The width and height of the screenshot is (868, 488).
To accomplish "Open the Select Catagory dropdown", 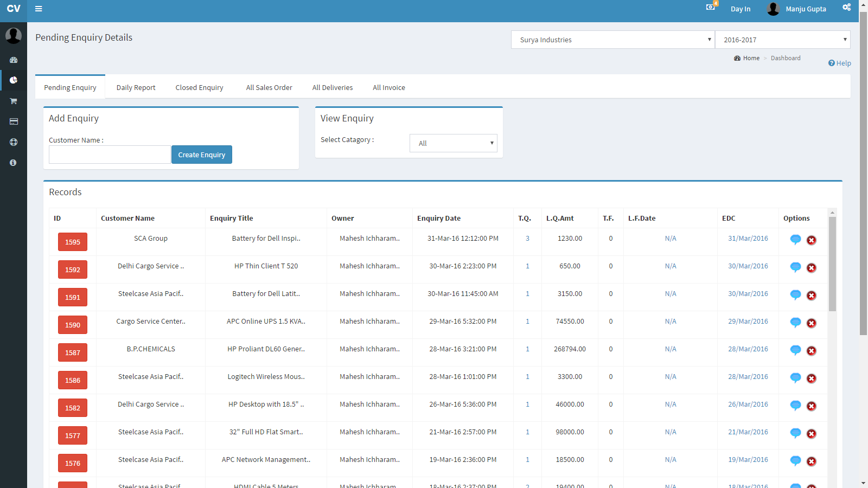I will [x=453, y=143].
